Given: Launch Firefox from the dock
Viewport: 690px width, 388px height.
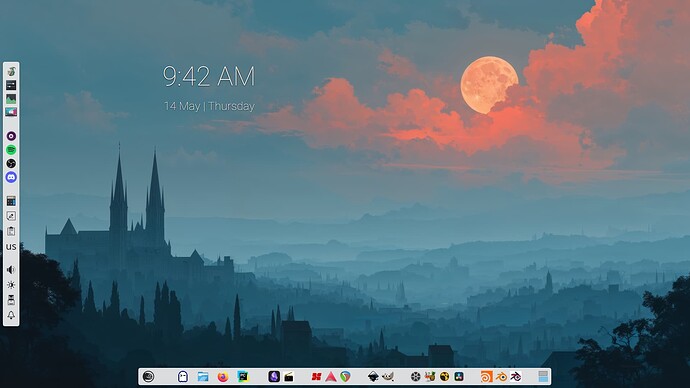Looking at the screenshot, I should point(223,377).
